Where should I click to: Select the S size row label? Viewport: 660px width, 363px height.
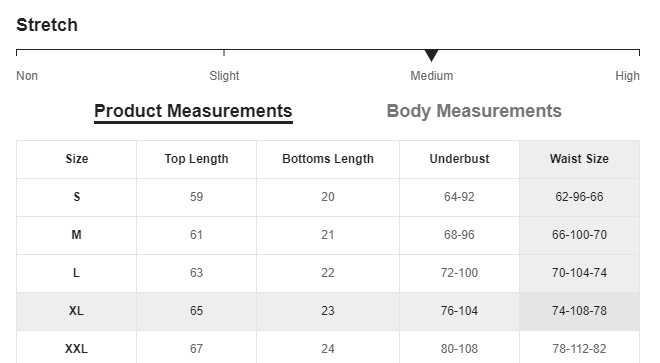pyautogui.click(x=77, y=197)
